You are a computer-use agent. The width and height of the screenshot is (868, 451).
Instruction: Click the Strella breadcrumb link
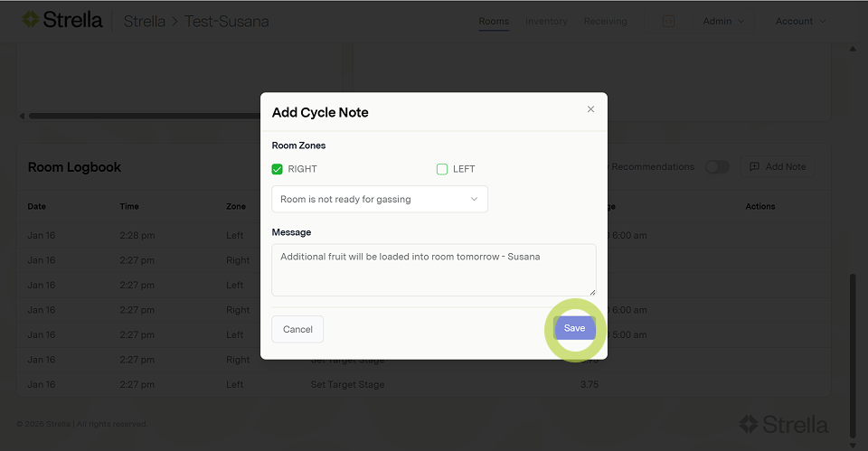(x=144, y=21)
